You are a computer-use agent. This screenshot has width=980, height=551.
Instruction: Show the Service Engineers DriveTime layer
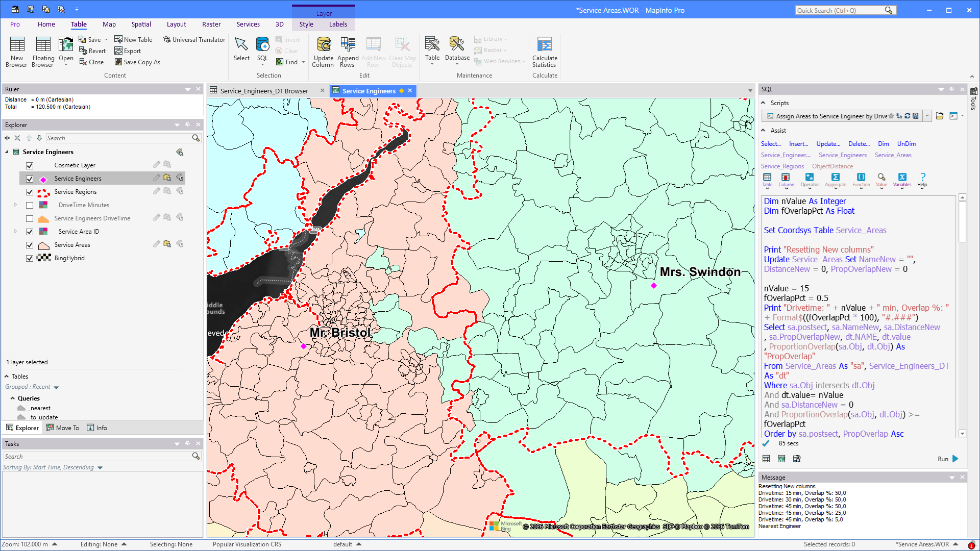point(30,219)
